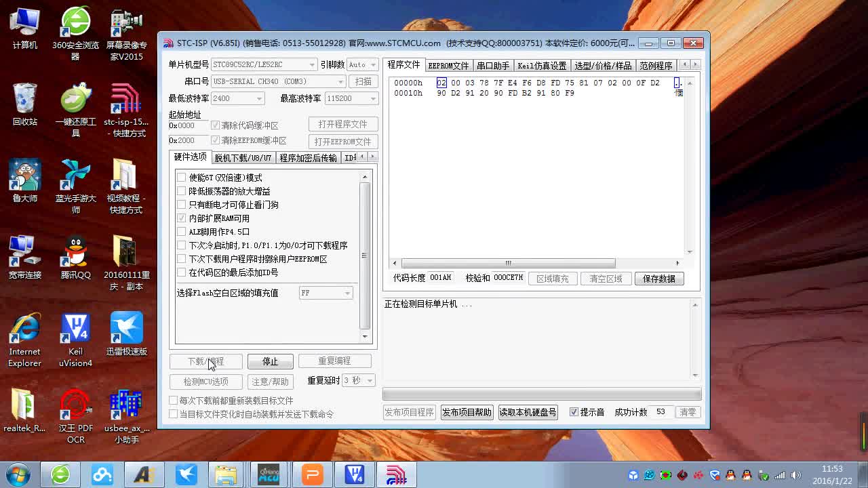
Task: Check ALE脚用作P4.5口 option
Action: coord(181,232)
